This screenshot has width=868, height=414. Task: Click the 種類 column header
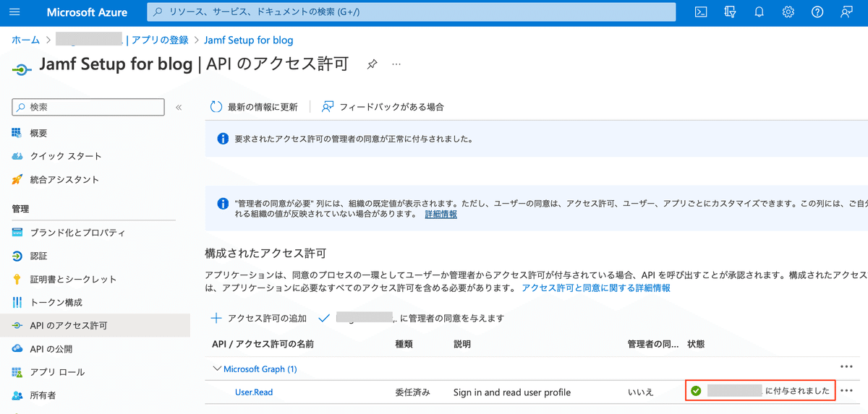coord(404,344)
